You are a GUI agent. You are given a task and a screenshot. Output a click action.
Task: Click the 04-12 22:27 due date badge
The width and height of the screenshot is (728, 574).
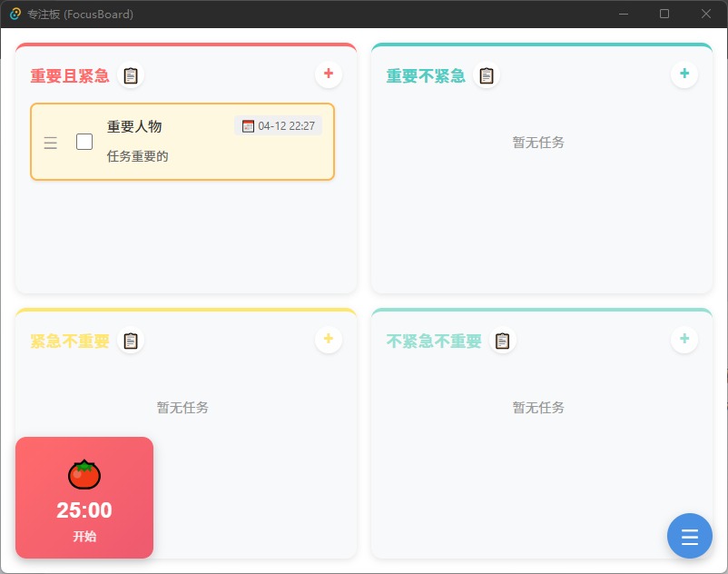278,126
